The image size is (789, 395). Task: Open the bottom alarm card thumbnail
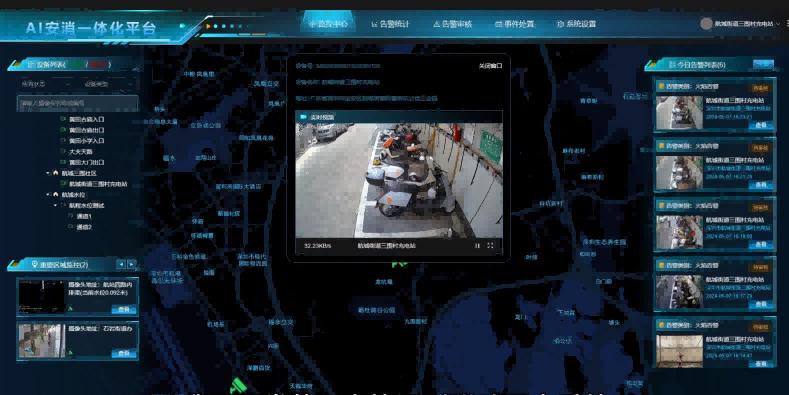coord(679,351)
